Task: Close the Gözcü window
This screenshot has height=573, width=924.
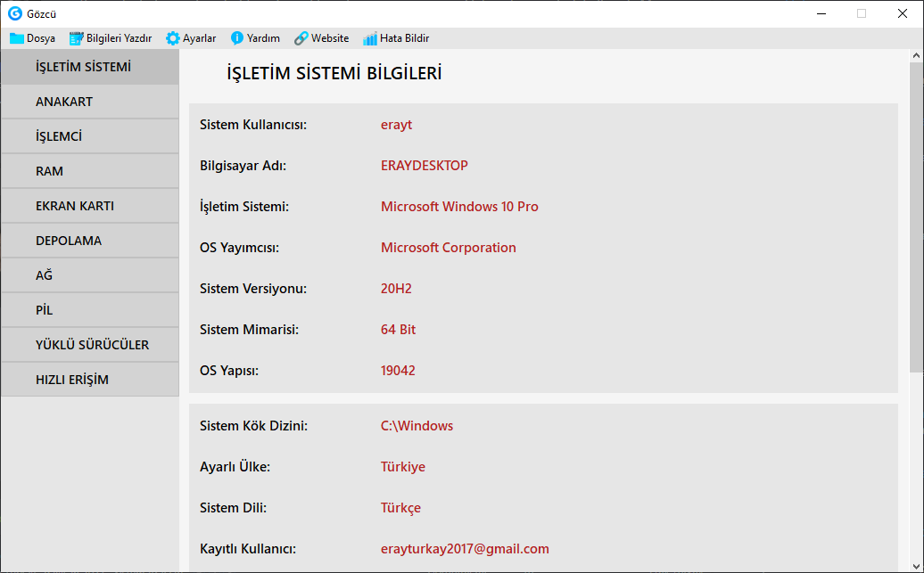Action: coord(903,13)
